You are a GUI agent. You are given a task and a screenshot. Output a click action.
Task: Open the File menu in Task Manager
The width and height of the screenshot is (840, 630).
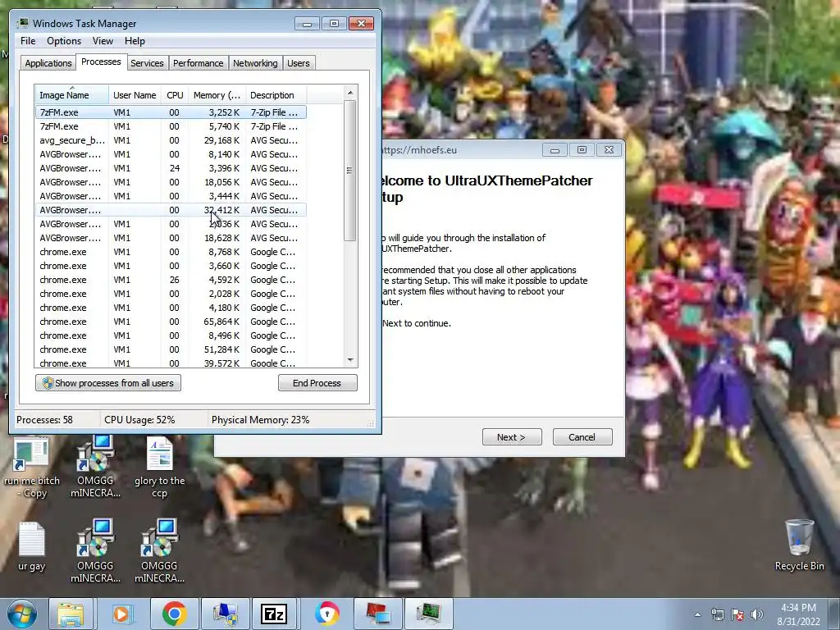(28, 41)
